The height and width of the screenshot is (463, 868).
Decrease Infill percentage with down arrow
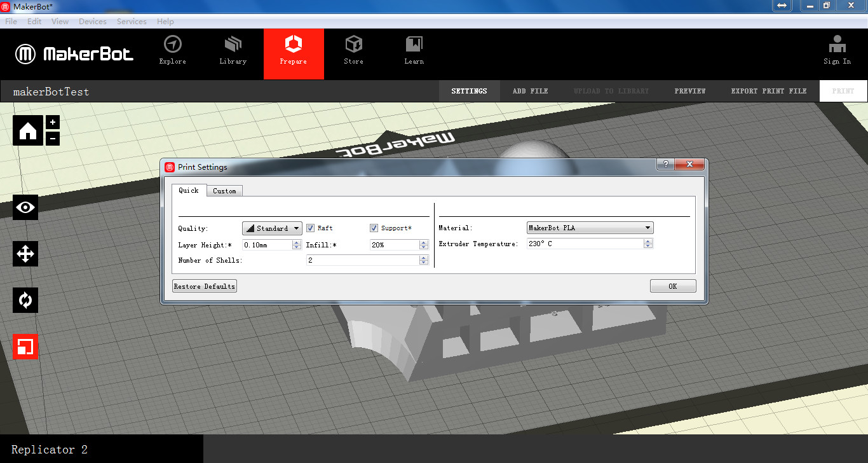[x=424, y=247]
